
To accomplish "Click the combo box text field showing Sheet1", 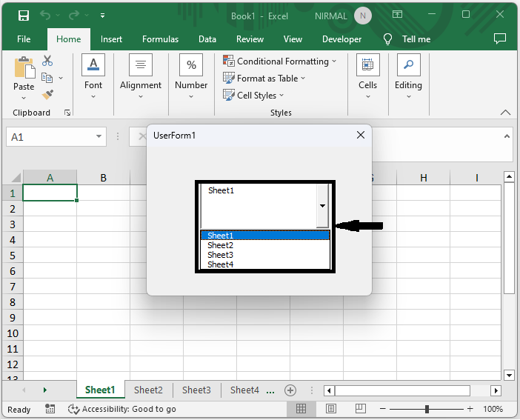I will (x=259, y=206).
